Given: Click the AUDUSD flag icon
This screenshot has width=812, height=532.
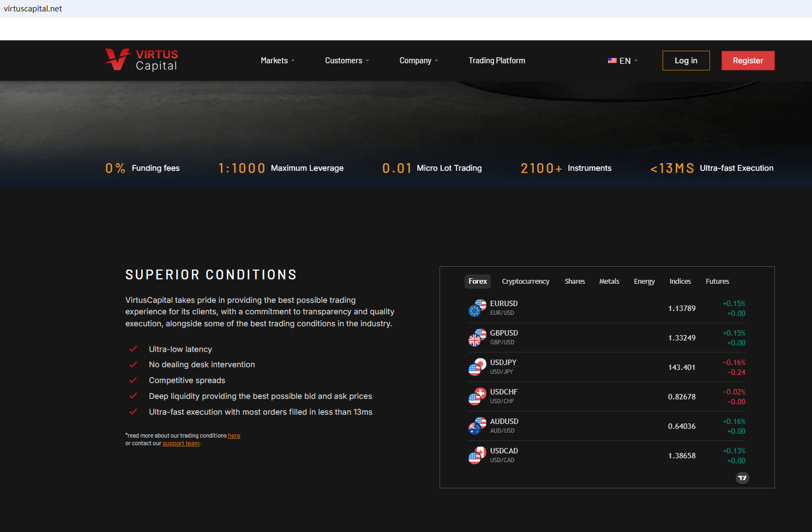Looking at the screenshot, I should pos(477,426).
